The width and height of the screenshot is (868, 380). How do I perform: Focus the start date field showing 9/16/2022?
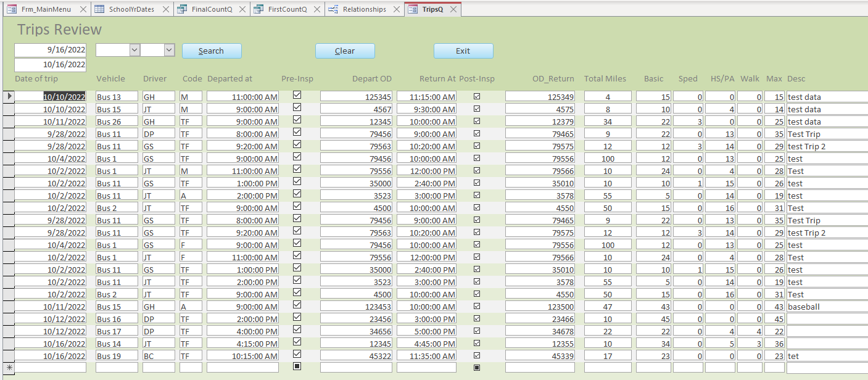(51, 50)
